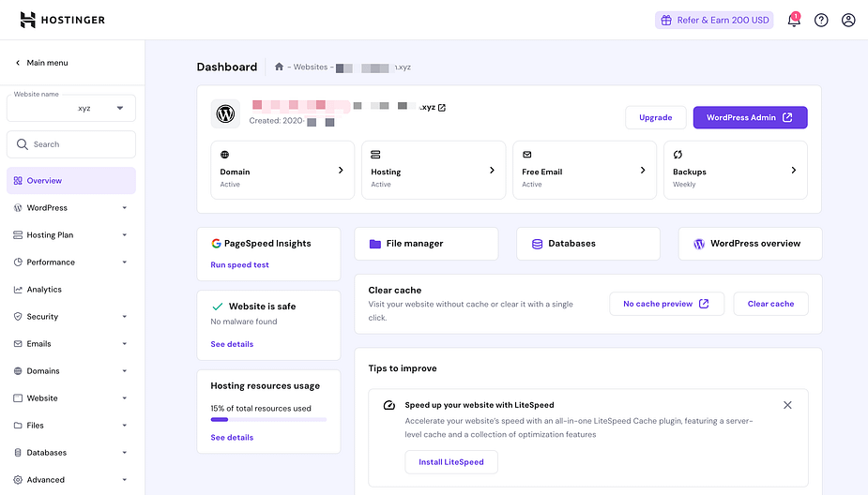Click the sidebar Search field
The image size is (868, 495).
tap(71, 144)
